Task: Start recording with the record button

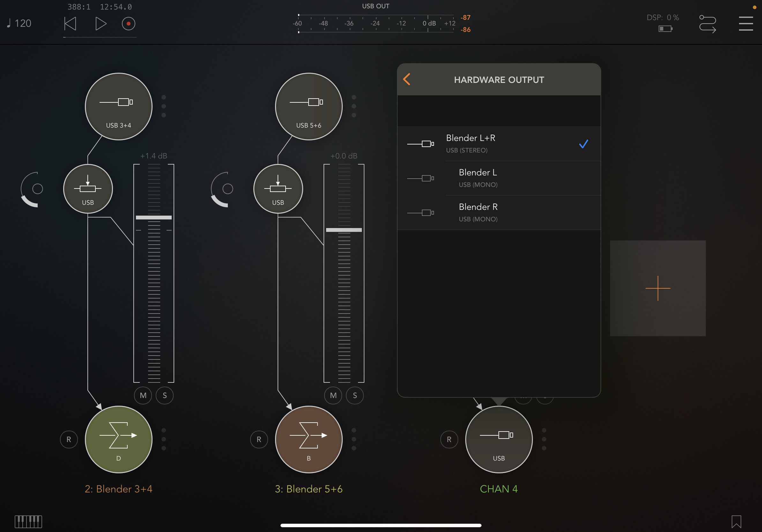Action: (x=129, y=24)
